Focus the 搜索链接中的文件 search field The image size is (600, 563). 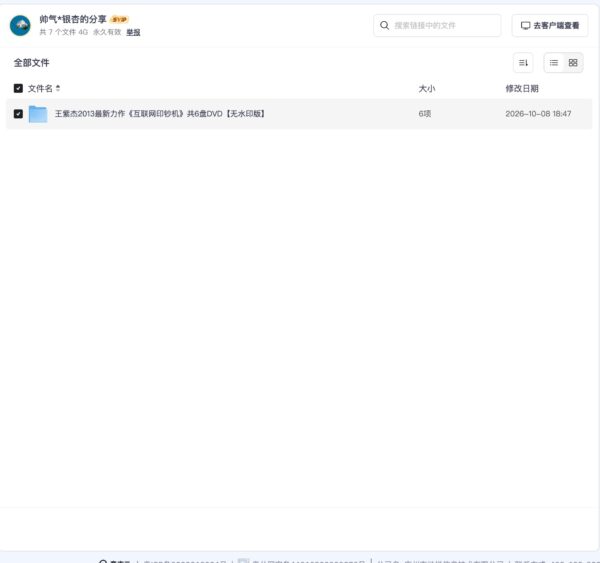click(437, 26)
